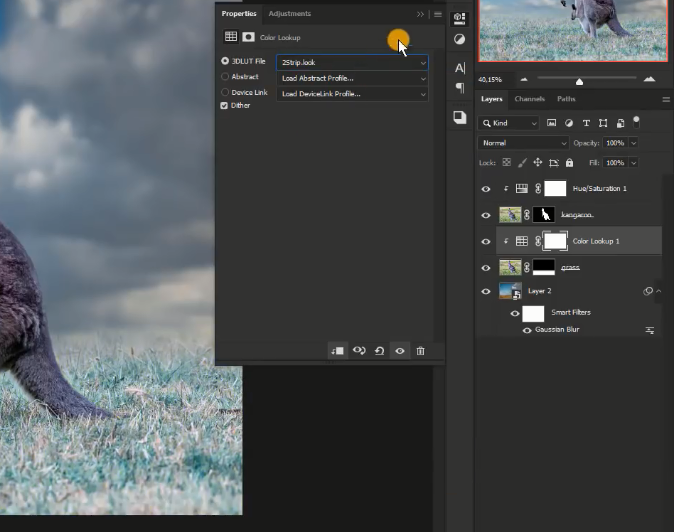Click the lock image pixels brush icon
This screenshot has width=674, height=532.
522,162
